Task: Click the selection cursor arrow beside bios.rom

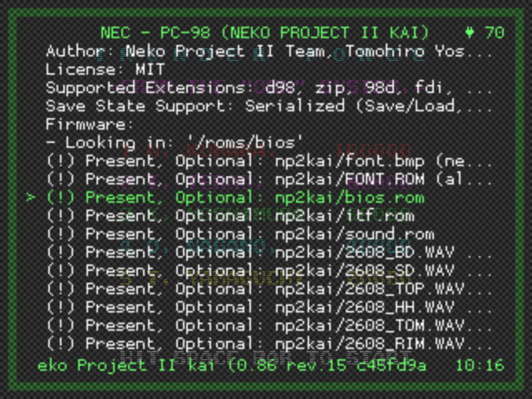Action: click(x=31, y=198)
